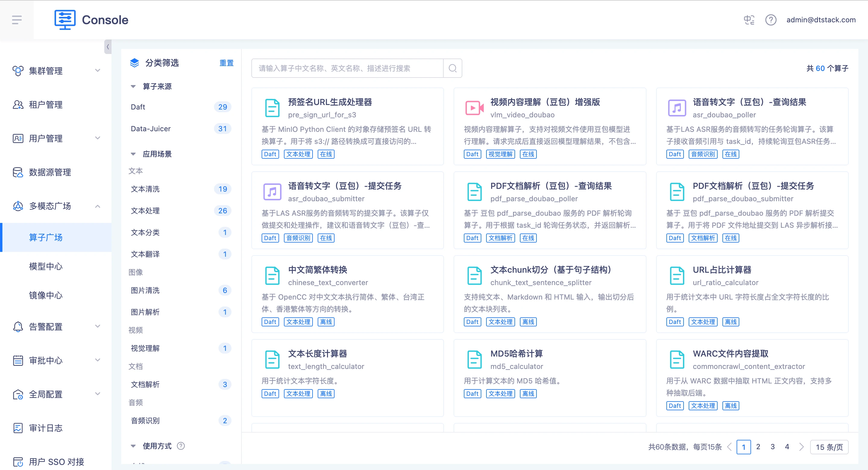Expand the 集群管理 menu chevron
The width and height of the screenshot is (868, 470).
pos(98,71)
